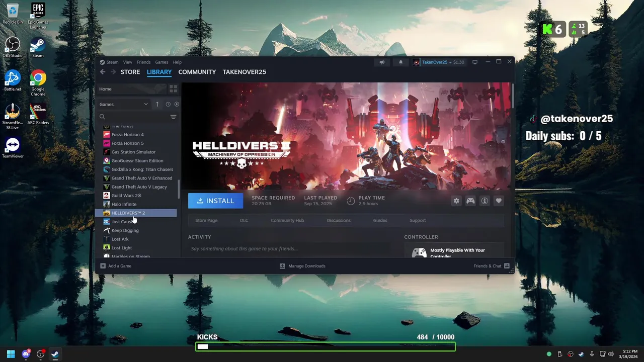644x362 pixels.
Task: Open the Friends menu
Action: (x=143, y=62)
